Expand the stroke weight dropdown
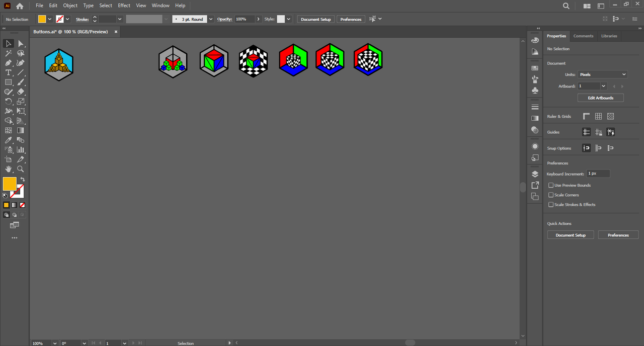Screen dimensions: 644x346 (x=120, y=19)
